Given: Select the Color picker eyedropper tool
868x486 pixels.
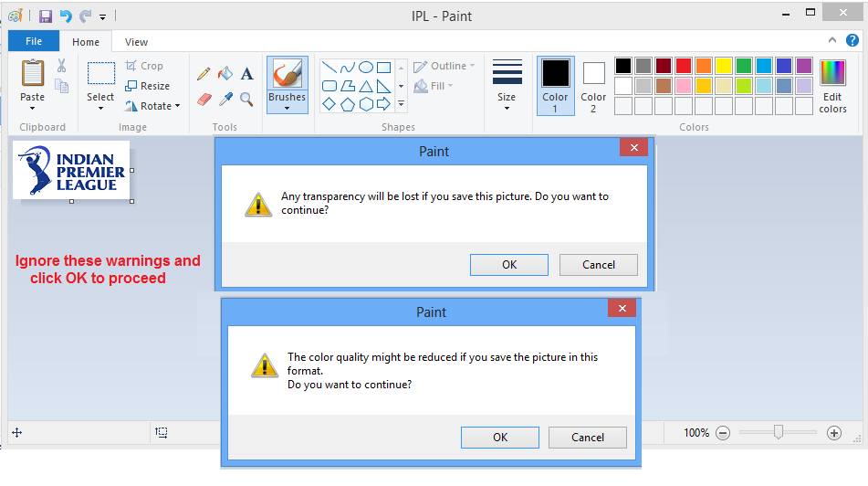Looking at the screenshot, I should (x=225, y=100).
